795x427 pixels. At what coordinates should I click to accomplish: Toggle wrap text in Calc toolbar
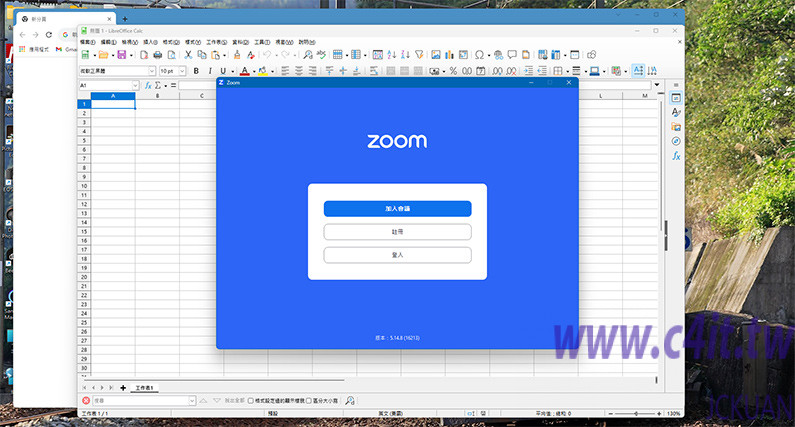pos(374,71)
